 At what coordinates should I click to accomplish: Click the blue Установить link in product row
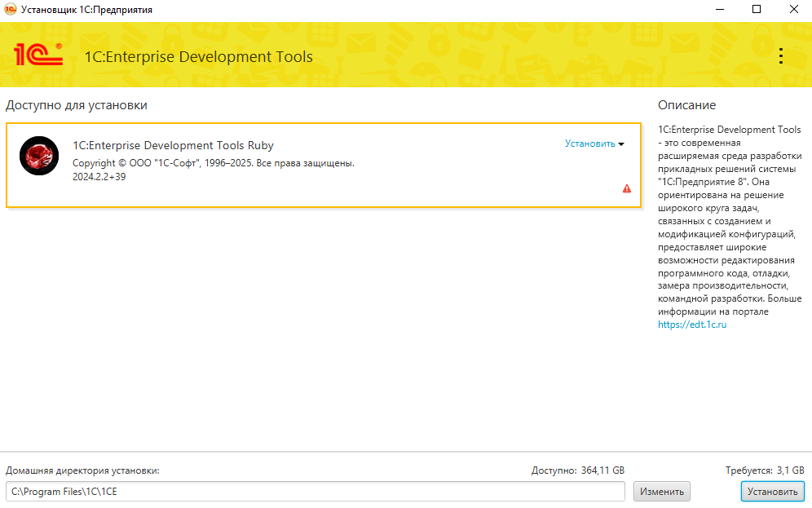[589, 144]
